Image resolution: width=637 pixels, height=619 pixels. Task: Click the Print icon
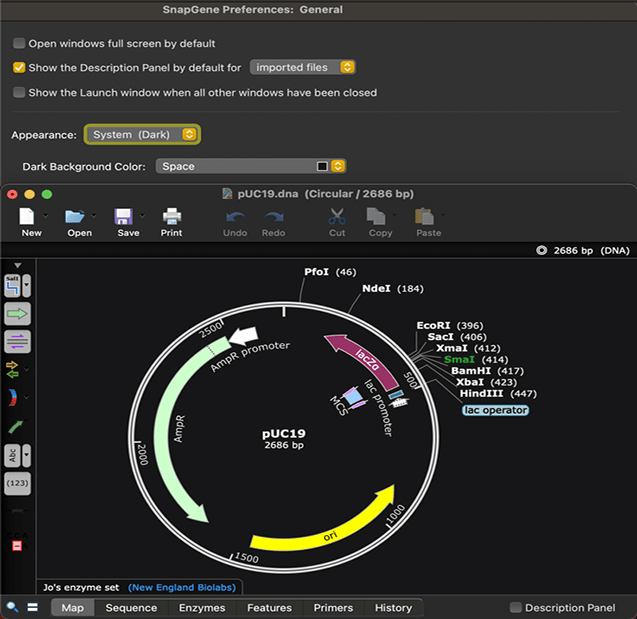point(172,216)
